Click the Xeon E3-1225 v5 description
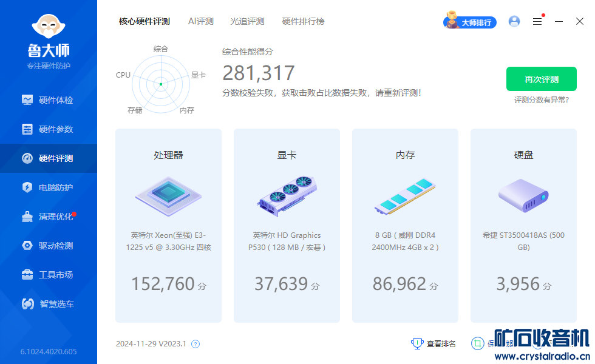The height and width of the screenshot is (364, 595). click(x=169, y=241)
